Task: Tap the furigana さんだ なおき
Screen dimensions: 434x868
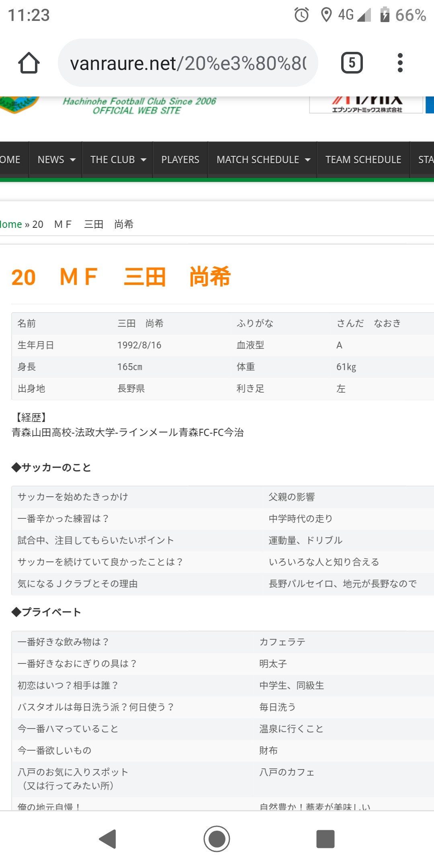Action: coord(368,323)
